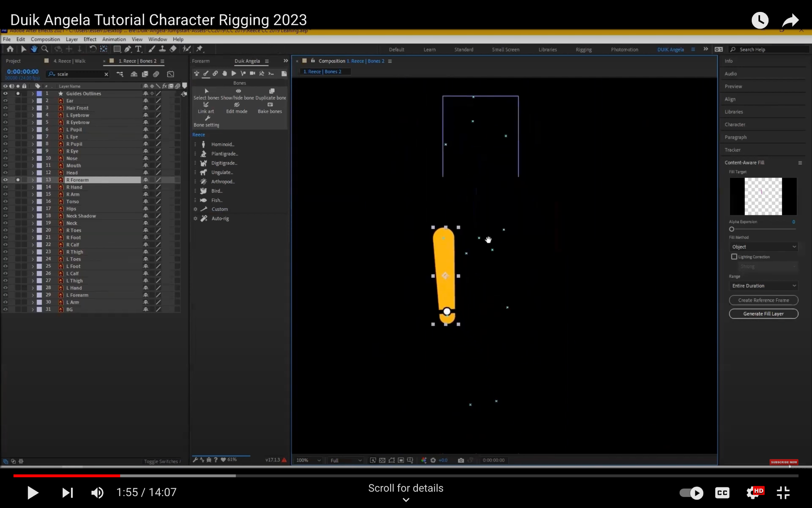Select the Type tool
The image size is (812, 508).
[138, 49]
